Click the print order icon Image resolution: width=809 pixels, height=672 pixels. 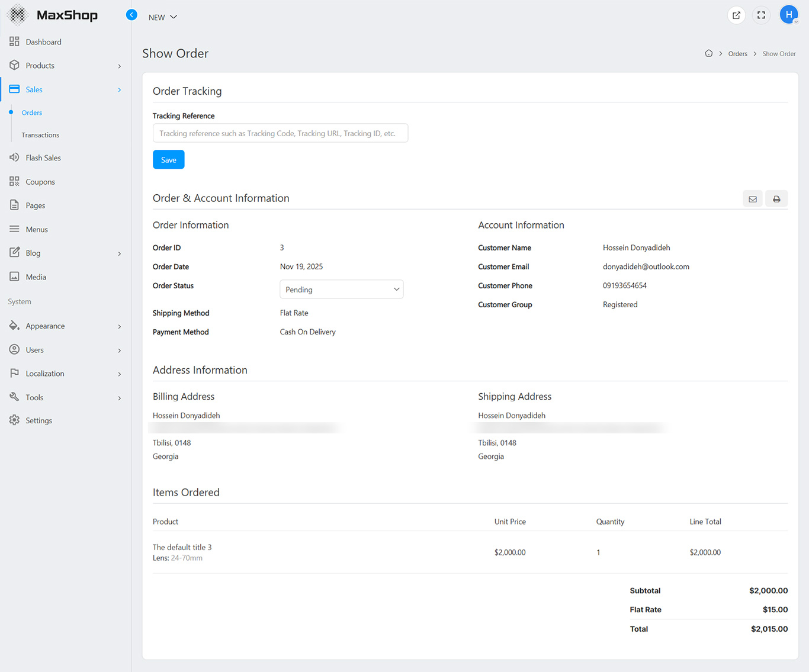pos(776,199)
